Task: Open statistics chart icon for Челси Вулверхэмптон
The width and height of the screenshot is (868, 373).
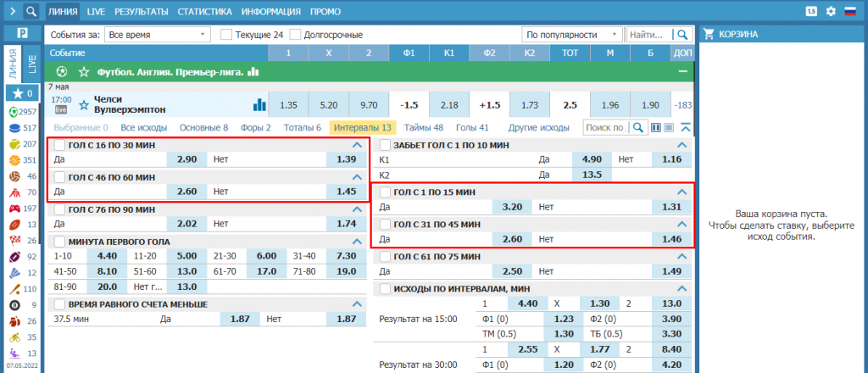Action: [259, 105]
